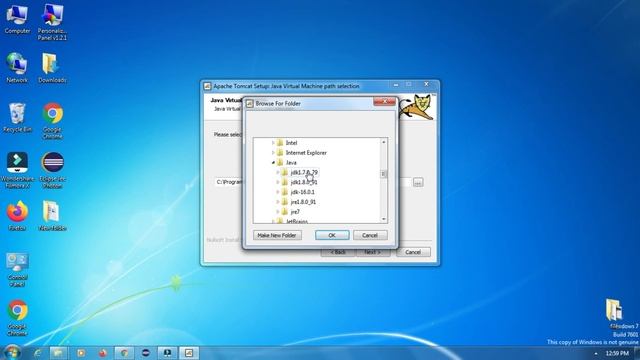
Task: Select the jdk-16.0.1 folder
Action: click(x=302, y=192)
